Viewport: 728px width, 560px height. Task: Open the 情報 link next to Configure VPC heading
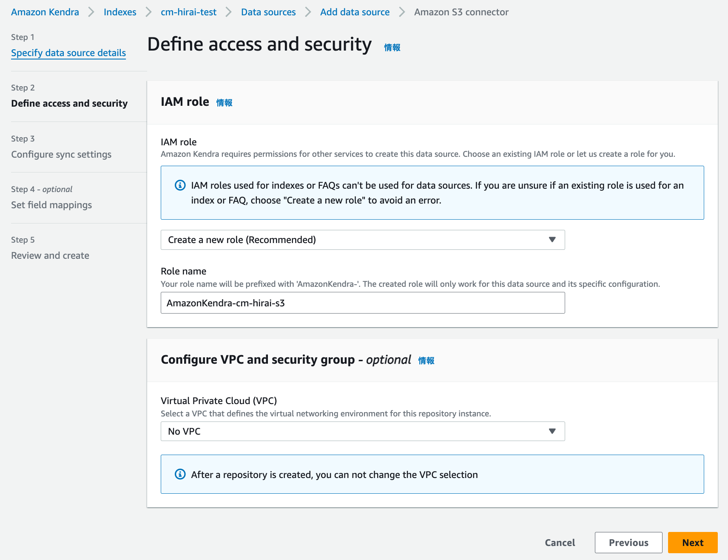coord(427,360)
